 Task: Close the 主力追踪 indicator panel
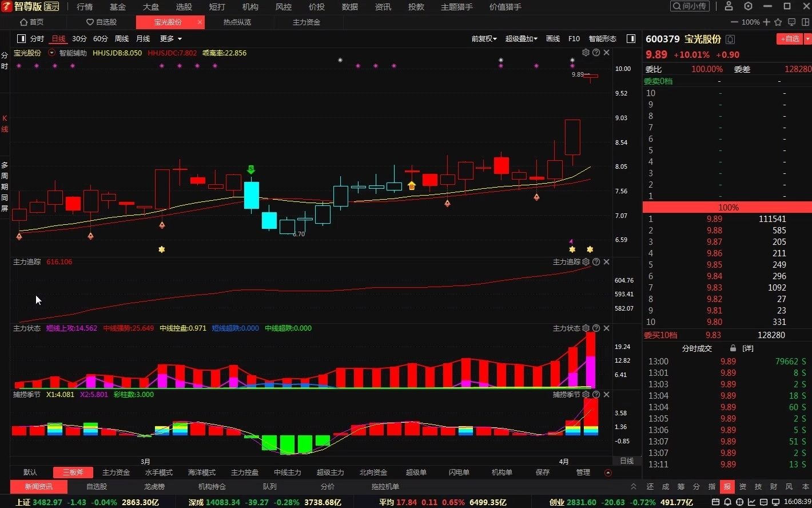pos(607,262)
